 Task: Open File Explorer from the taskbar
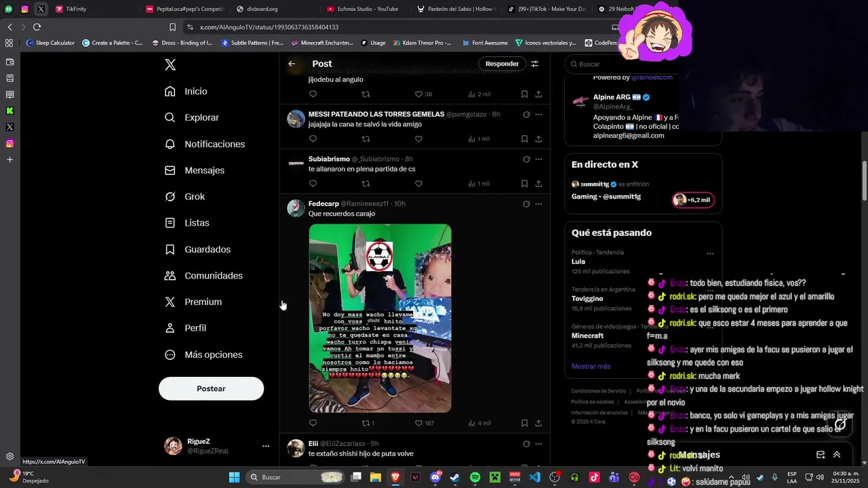point(375,477)
